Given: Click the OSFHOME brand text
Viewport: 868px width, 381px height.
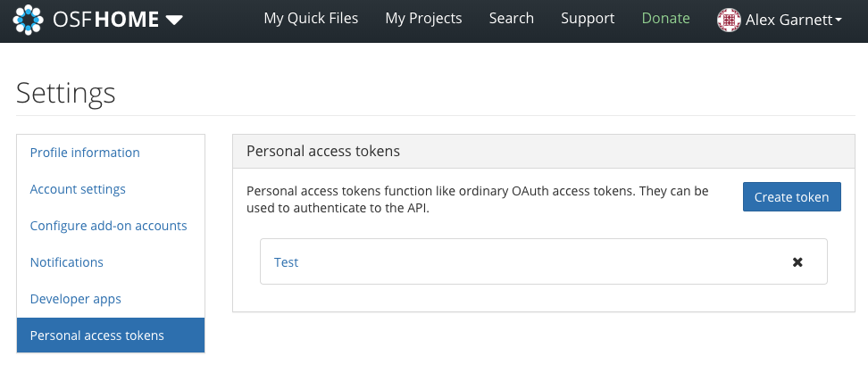Looking at the screenshot, I should click(x=105, y=20).
